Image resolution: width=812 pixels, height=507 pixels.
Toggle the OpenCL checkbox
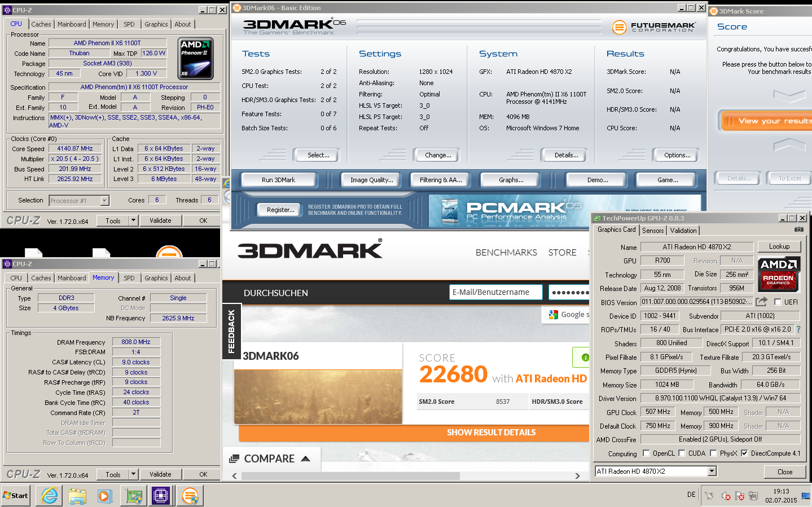[646, 453]
